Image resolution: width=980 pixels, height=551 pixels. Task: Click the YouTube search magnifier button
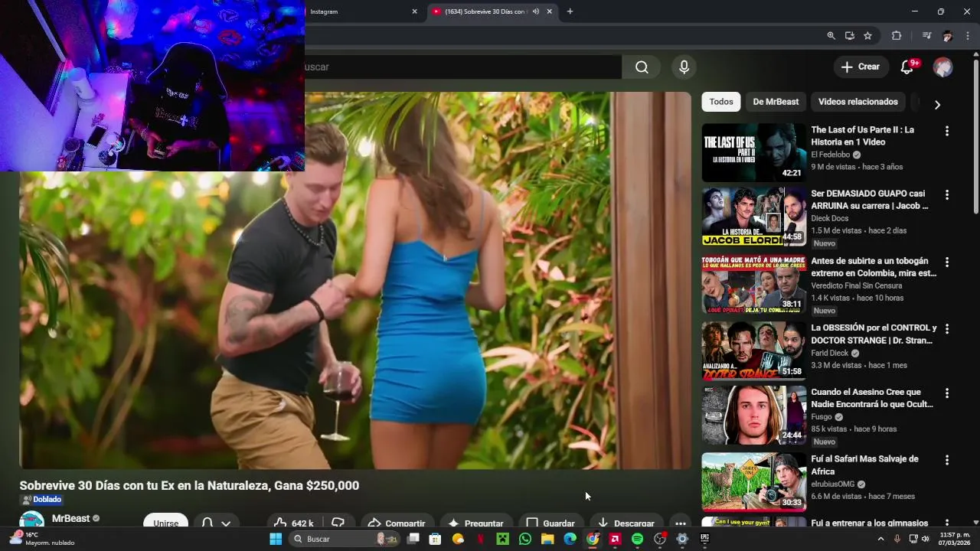click(x=642, y=67)
